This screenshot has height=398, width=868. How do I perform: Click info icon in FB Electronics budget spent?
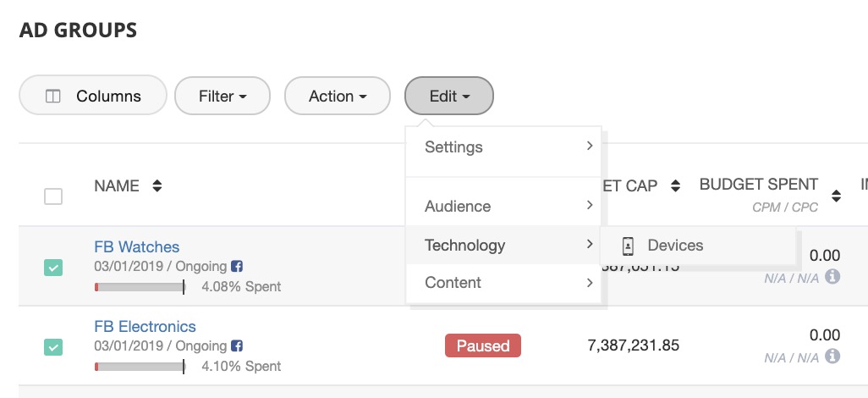click(832, 356)
